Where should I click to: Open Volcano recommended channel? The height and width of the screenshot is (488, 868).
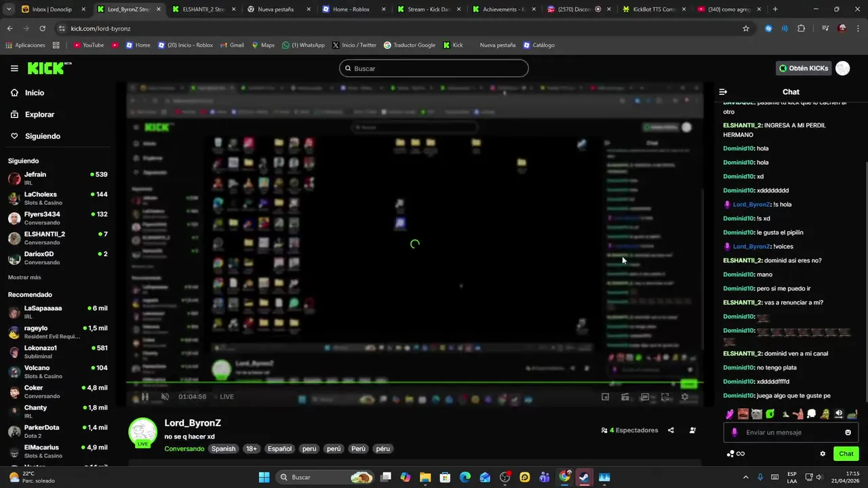click(x=58, y=371)
